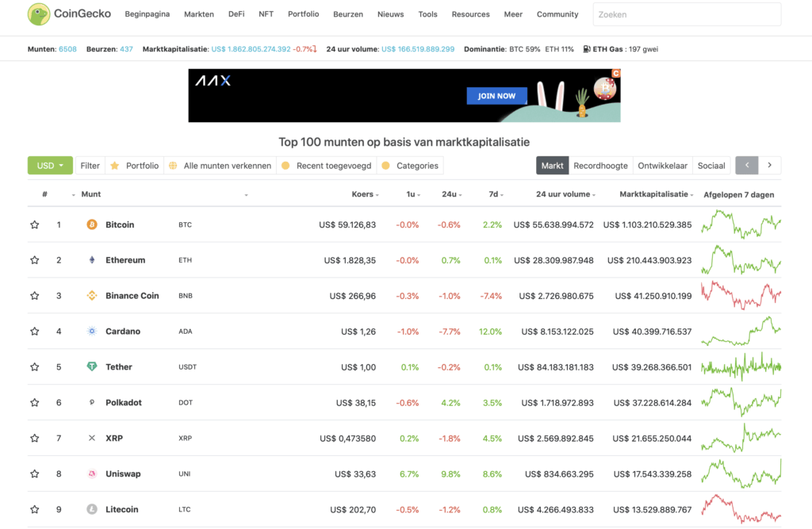
Task: Click the Bitcoin coin icon
Action: [x=91, y=224]
